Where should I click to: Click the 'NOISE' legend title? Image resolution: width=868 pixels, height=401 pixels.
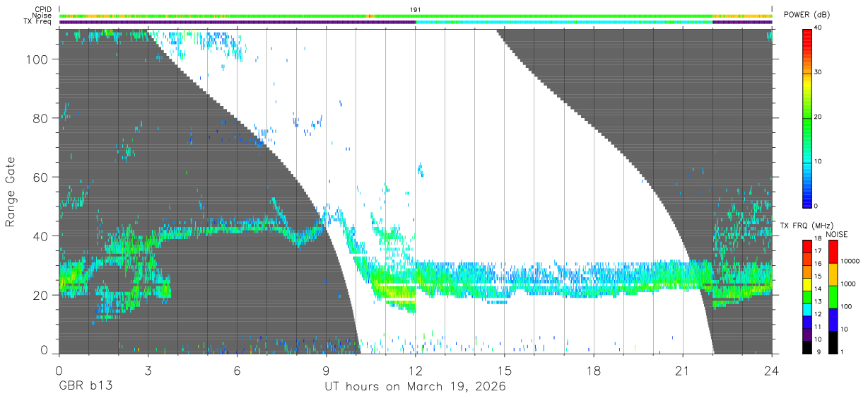tap(838, 234)
